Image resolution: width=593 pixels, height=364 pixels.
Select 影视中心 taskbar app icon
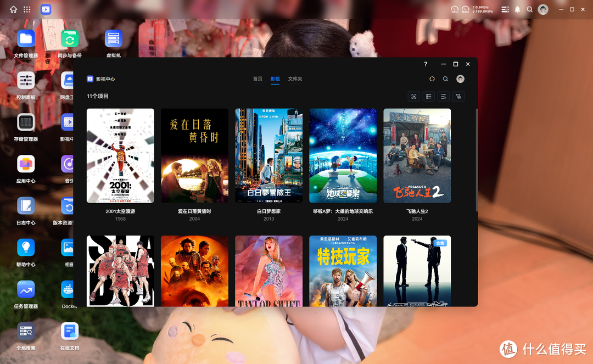click(46, 9)
